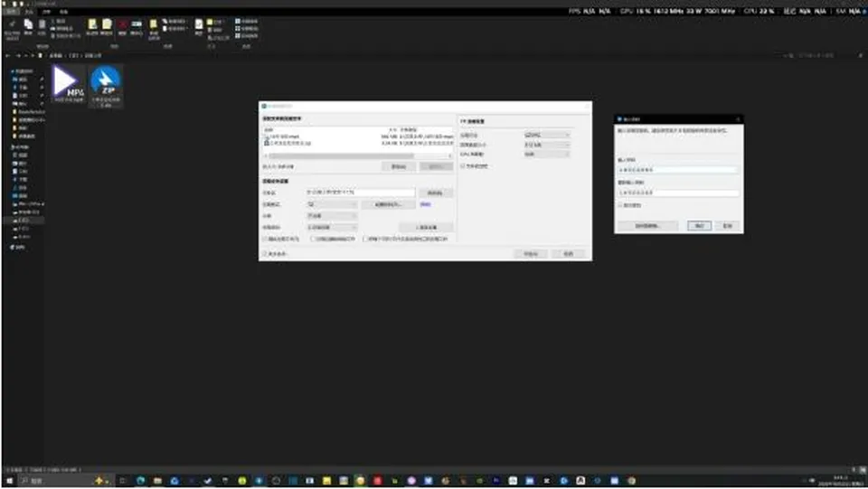Viewport: 868px width, 489px height.
Task: Click the button right of compression level dropdown
Action: coord(426,228)
